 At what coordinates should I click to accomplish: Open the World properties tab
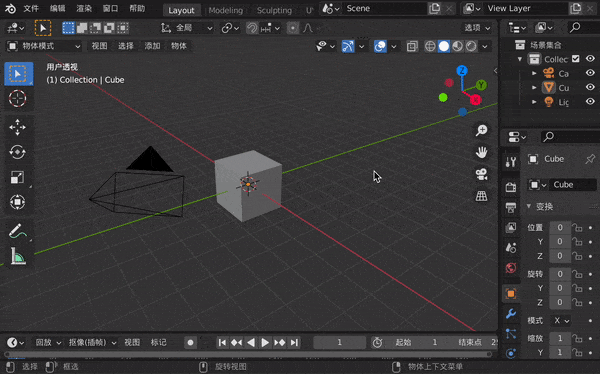pyautogui.click(x=511, y=268)
